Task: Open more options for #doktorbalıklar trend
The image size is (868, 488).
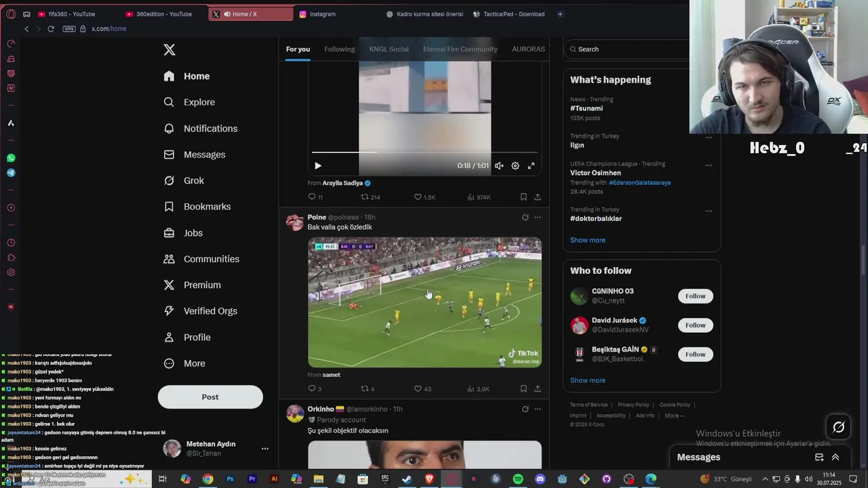Action: [x=709, y=211]
